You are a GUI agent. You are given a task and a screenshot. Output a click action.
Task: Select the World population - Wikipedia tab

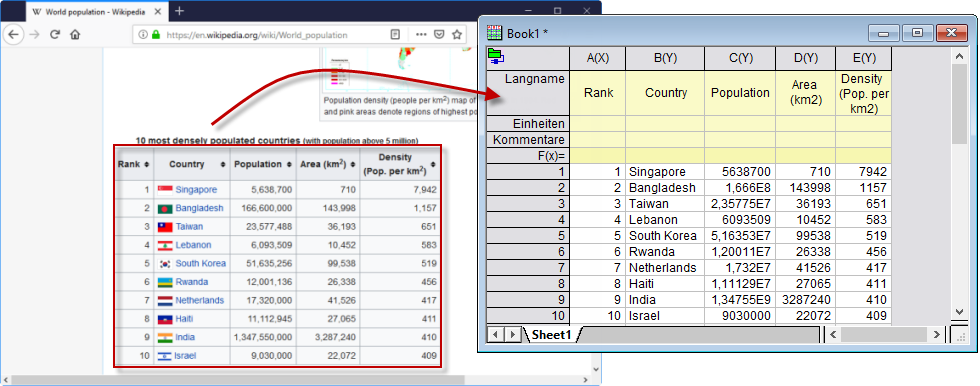pos(96,11)
